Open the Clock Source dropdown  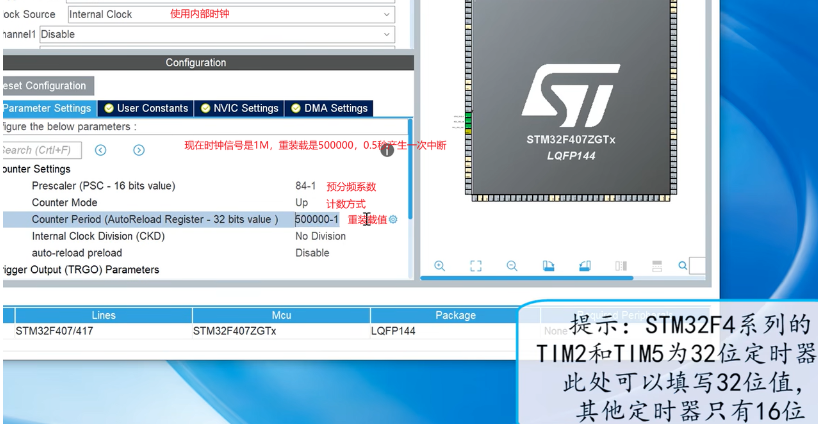(x=231, y=15)
